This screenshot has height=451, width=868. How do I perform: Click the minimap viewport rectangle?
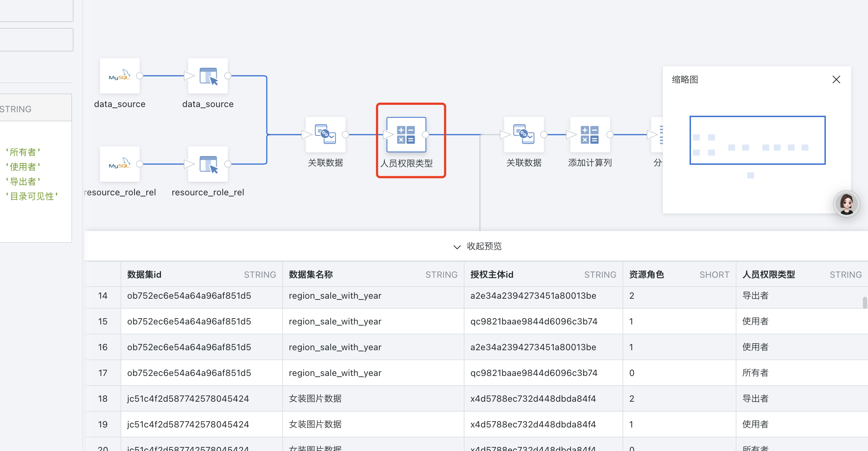[757, 140]
